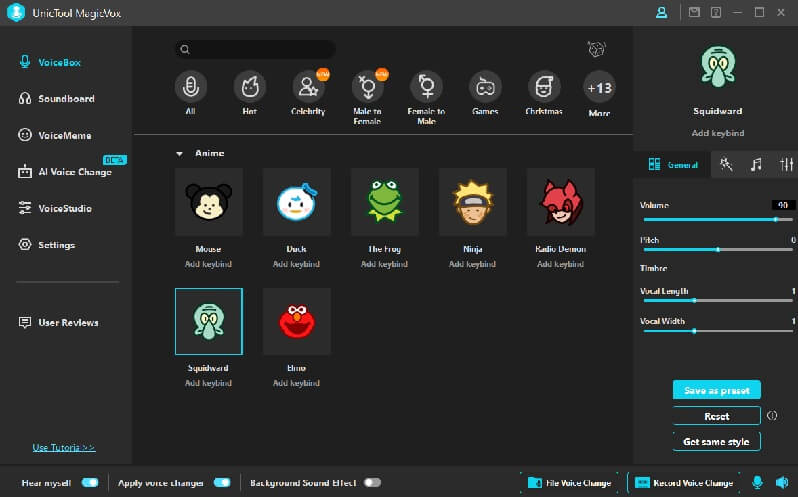This screenshot has width=798, height=497.
Task: Choose the Games voice filter icon
Action: 485,87
